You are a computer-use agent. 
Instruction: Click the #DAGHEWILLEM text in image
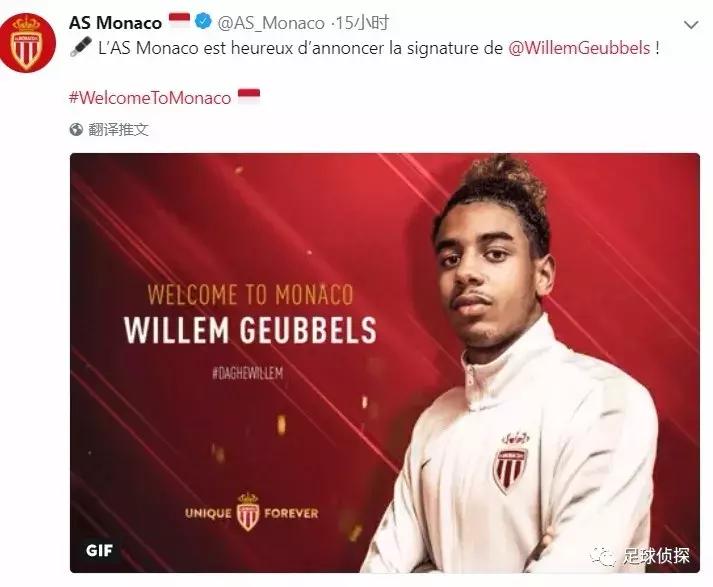[247, 374]
